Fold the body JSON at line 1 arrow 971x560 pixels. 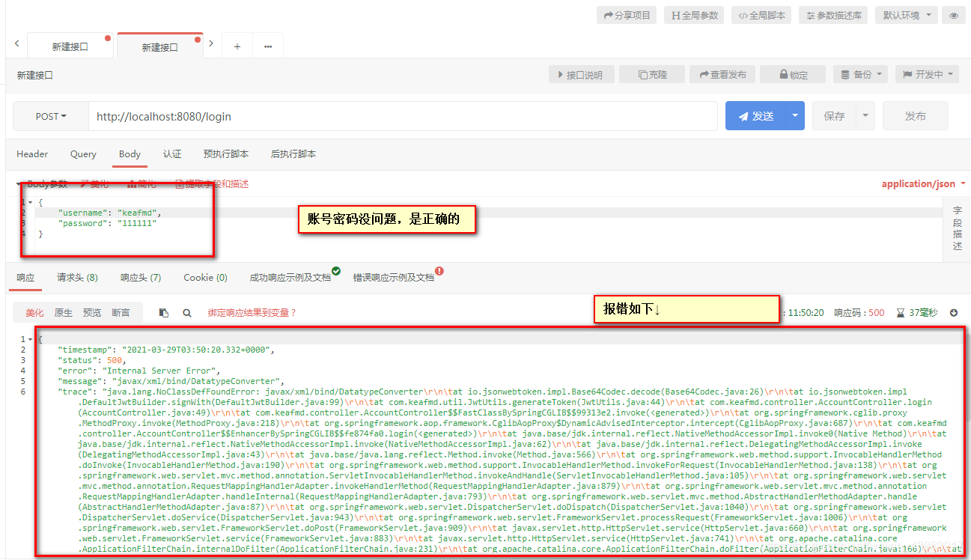click(30, 203)
